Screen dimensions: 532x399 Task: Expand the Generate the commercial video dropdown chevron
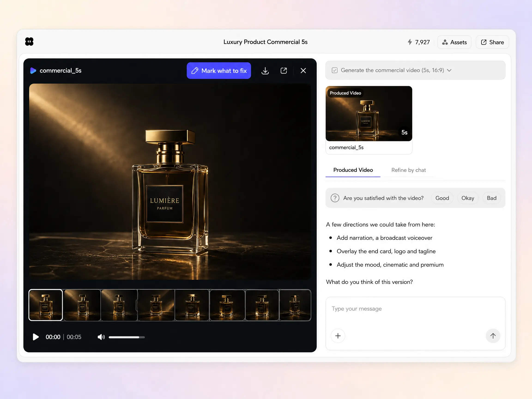pyautogui.click(x=449, y=70)
